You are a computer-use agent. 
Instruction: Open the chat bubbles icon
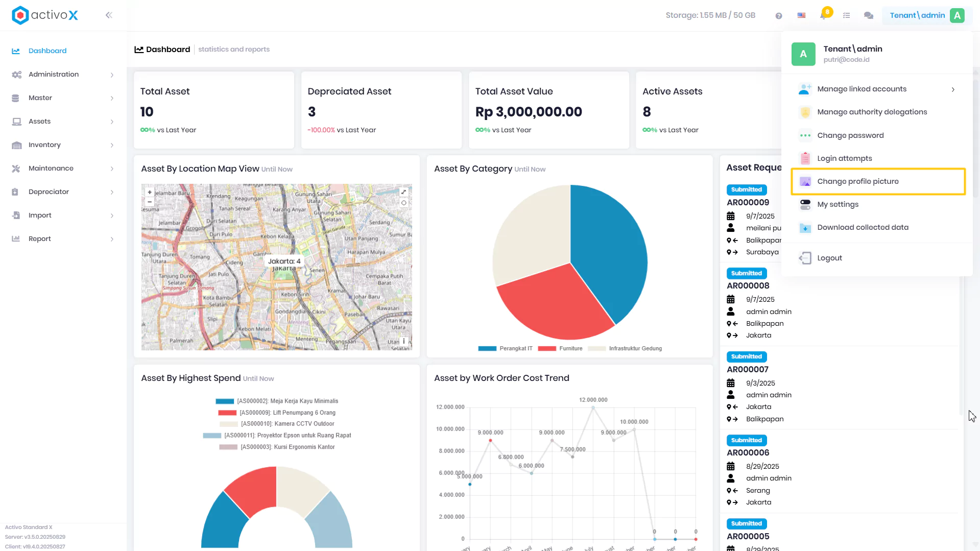tap(869, 16)
